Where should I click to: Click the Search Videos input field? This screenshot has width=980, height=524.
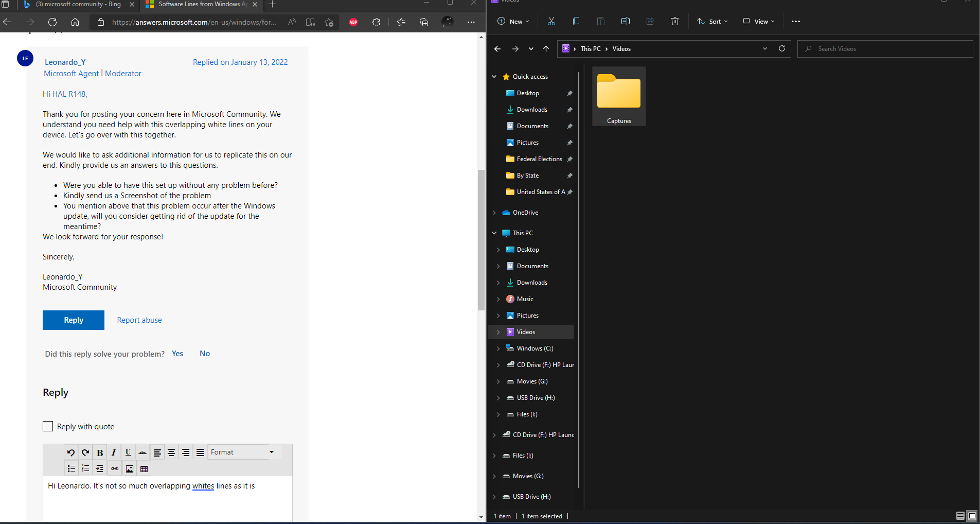click(x=885, y=49)
